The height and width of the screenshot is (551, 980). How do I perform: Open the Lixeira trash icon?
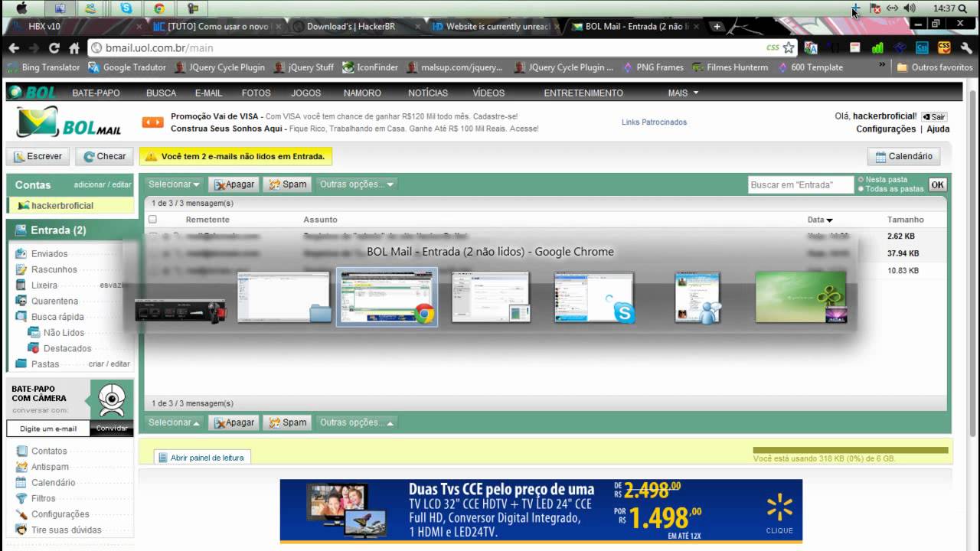(x=21, y=285)
